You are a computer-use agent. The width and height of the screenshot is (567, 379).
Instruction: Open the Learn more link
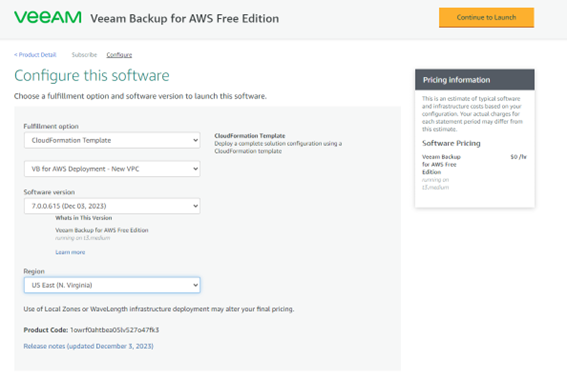pos(70,252)
